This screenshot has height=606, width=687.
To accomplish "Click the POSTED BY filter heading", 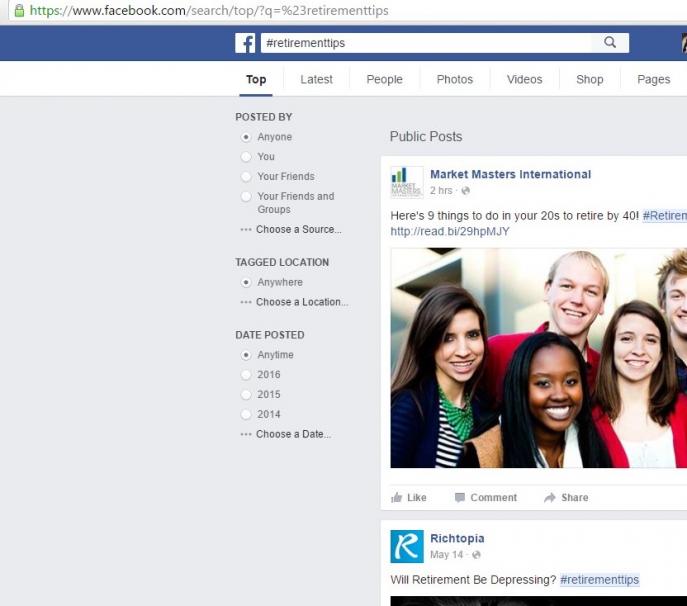I will pyautogui.click(x=264, y=117).
